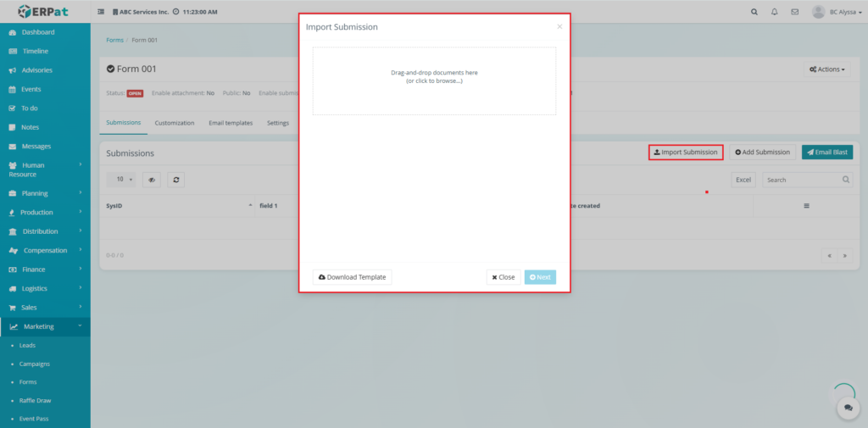Expand the Actions dropdown
Image resolution: width=868 pixels, height=428 pixels.
pyautogui.click(x=826, y=69)
